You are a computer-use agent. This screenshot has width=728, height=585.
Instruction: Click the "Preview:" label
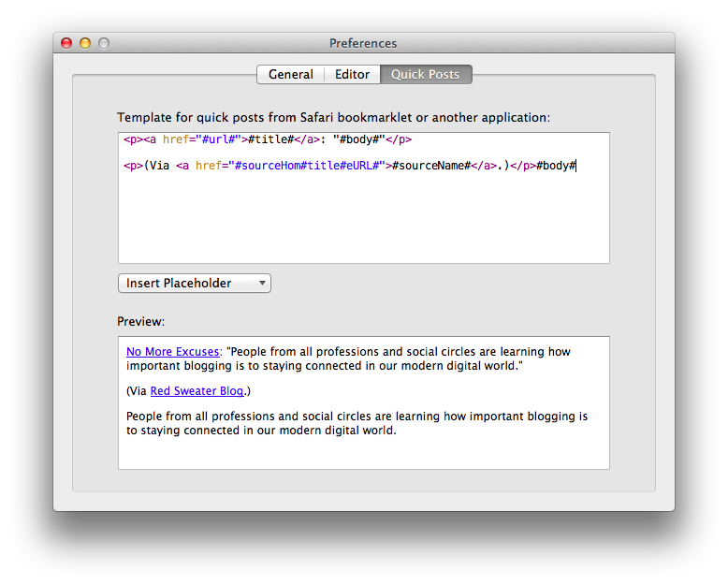(x=140, y=321)
